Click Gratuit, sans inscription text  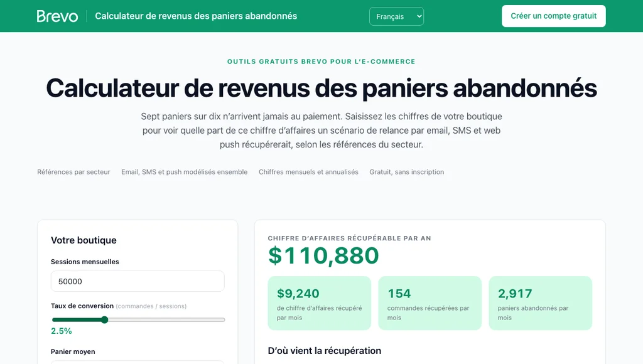407,172
